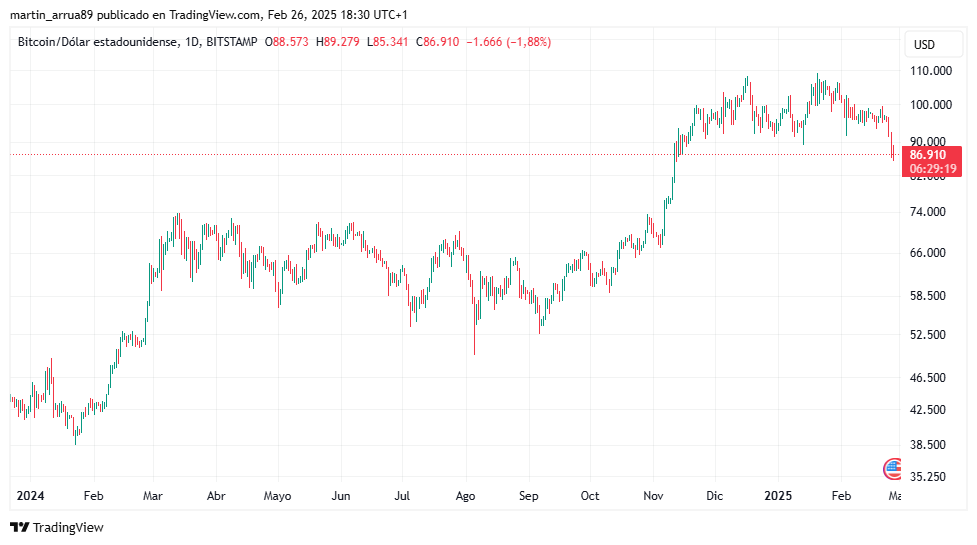Viewport: 977px width, 545px height.
Task: Click the BITSTAMP exchange label
Action: pos(232,42)
